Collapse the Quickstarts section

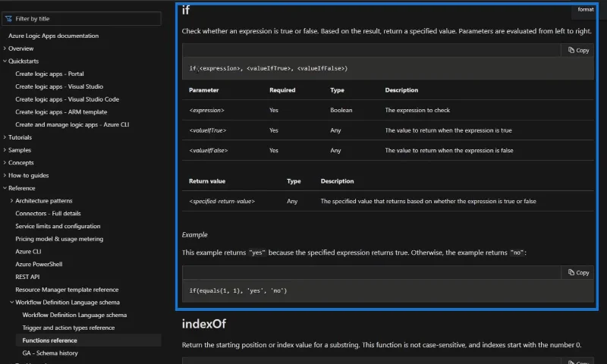[5, 61]
